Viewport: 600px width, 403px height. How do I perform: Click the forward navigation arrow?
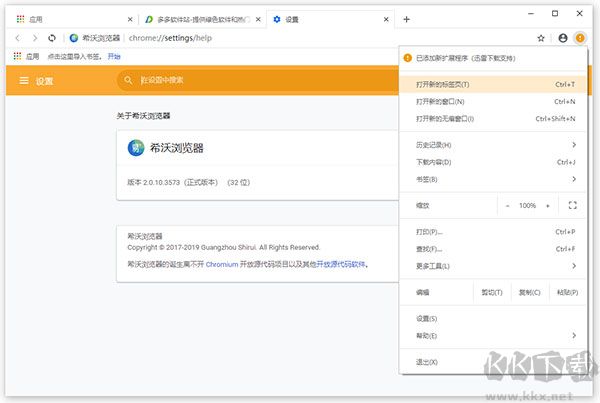[x=35, y=38]
